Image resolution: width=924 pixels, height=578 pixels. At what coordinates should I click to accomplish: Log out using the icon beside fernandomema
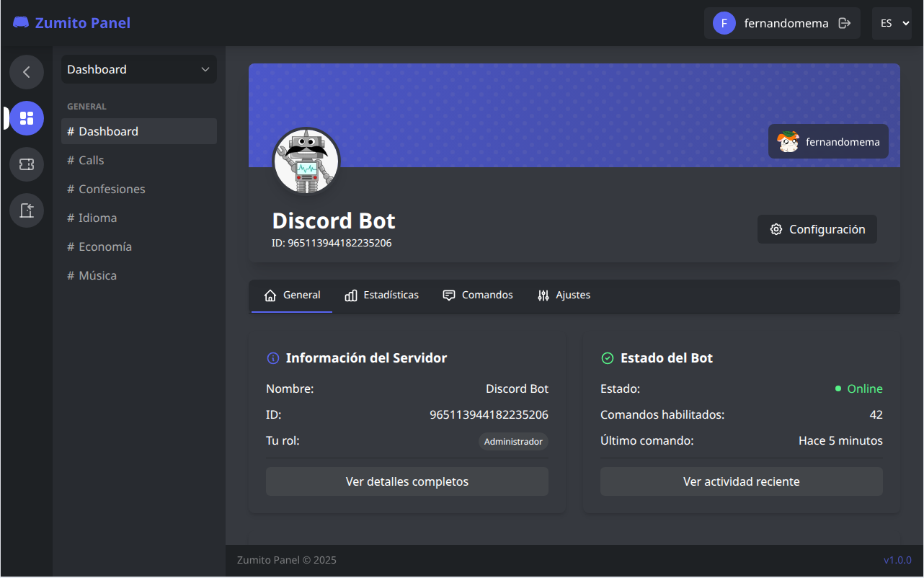(845, 23)
